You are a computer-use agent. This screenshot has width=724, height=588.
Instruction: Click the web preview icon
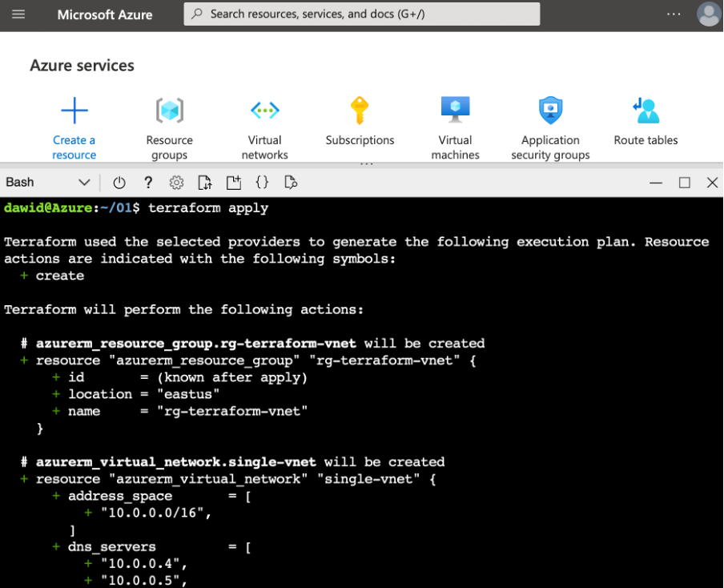pyautogui.click(x=291, y=183)
